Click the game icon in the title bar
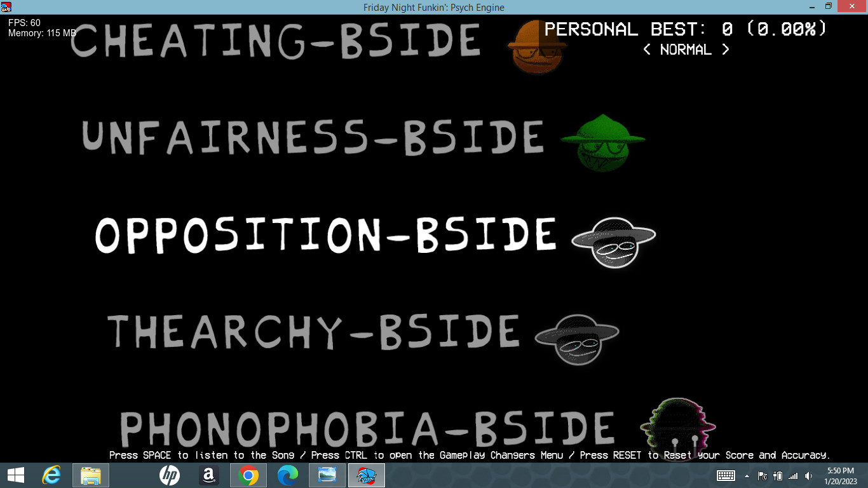Screen dimensions: 868x488 coord(7,7)
